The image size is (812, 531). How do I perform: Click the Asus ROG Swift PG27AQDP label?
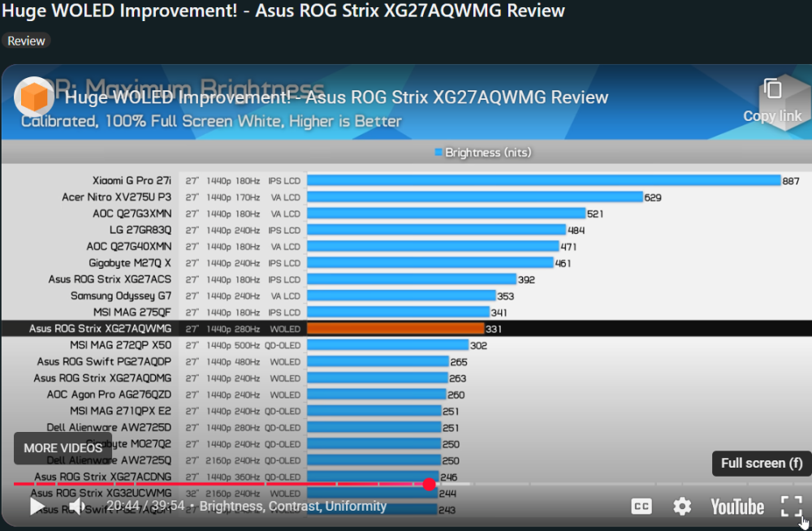click(x=104, y=361)
